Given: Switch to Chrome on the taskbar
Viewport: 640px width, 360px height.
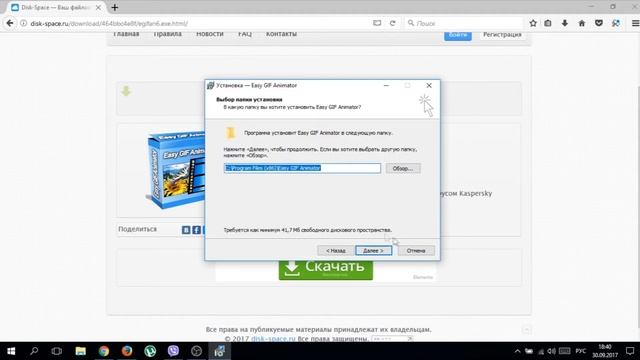Looking at the screenshot, I should [104, 351].
